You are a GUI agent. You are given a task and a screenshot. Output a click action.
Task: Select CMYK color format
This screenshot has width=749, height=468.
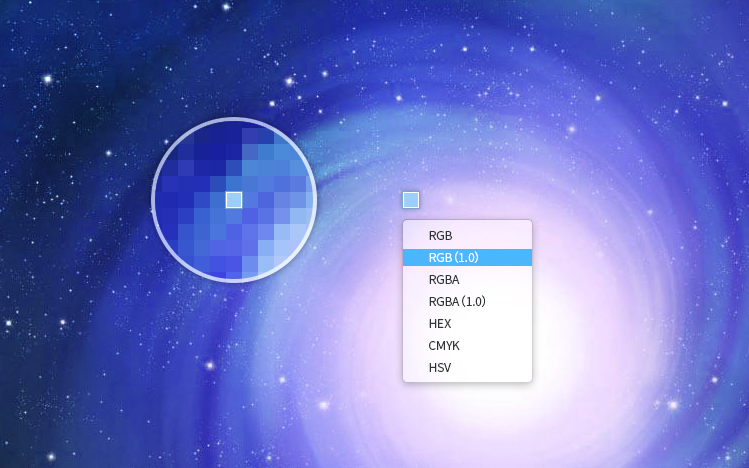pyautogui.click(x=467, y=345)
